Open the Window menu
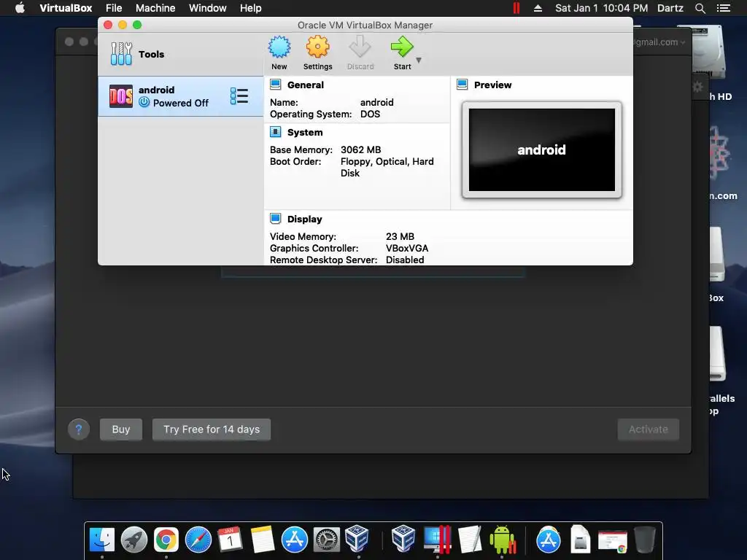747x560 pixels. [x=208, y=8]
